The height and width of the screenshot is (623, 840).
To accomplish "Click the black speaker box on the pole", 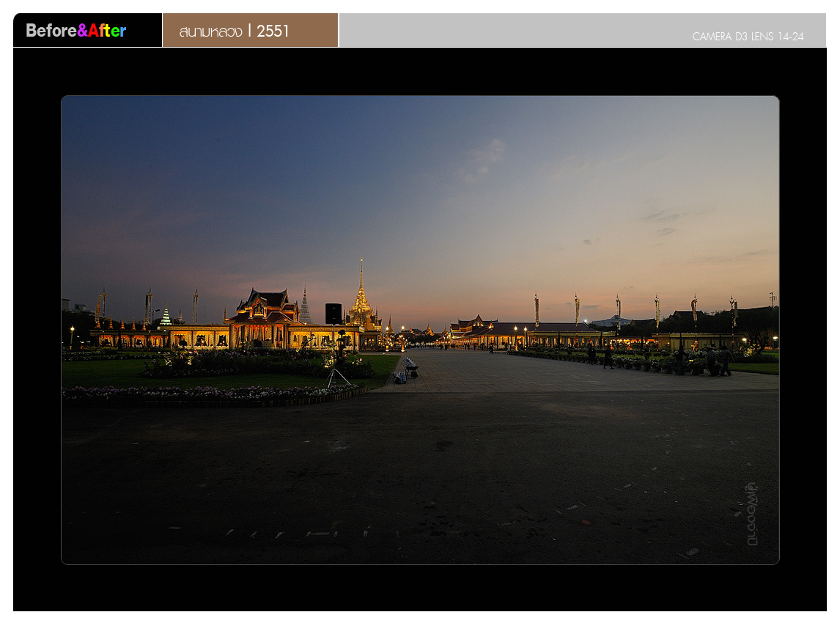I will 334,313.
